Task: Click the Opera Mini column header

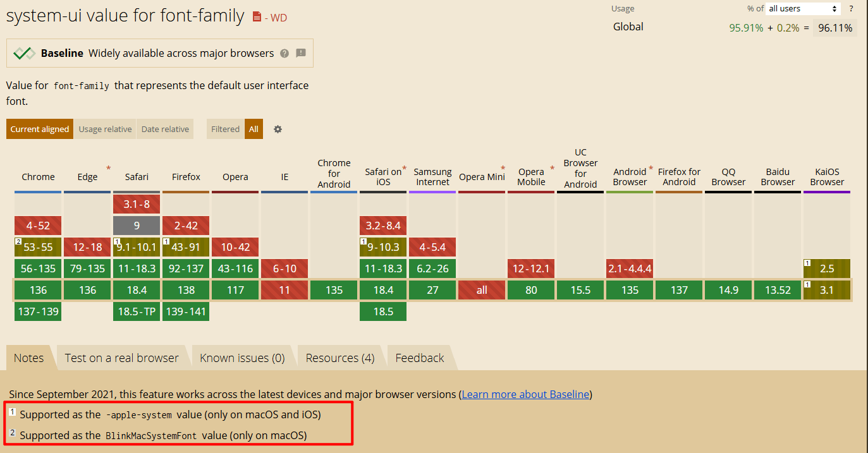Action: pyautogui.click(x=482, y=177)
